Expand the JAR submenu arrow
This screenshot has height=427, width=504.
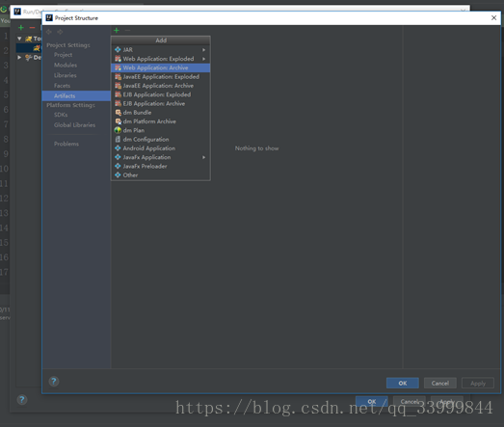point(203,50)
